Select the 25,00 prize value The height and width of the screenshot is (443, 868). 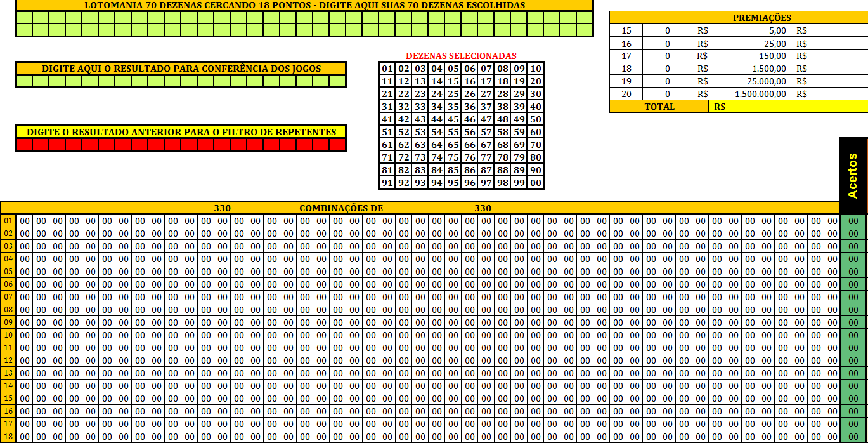point(775,43)
